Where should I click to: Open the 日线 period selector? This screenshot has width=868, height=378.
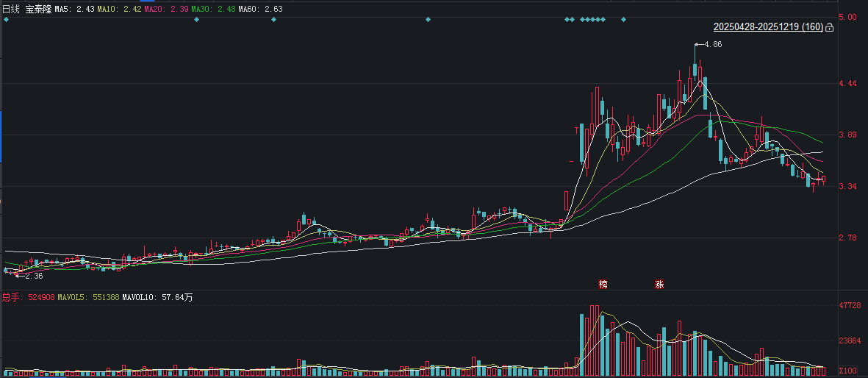[11, 10]
